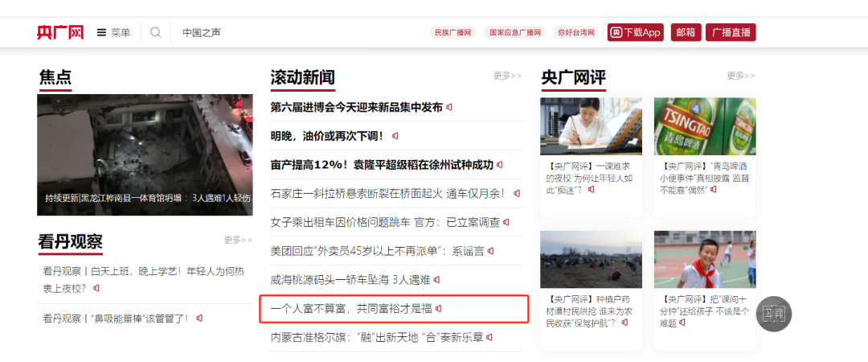Open headline 一个人富不算富，共同富裕才是福

[351, 309]
